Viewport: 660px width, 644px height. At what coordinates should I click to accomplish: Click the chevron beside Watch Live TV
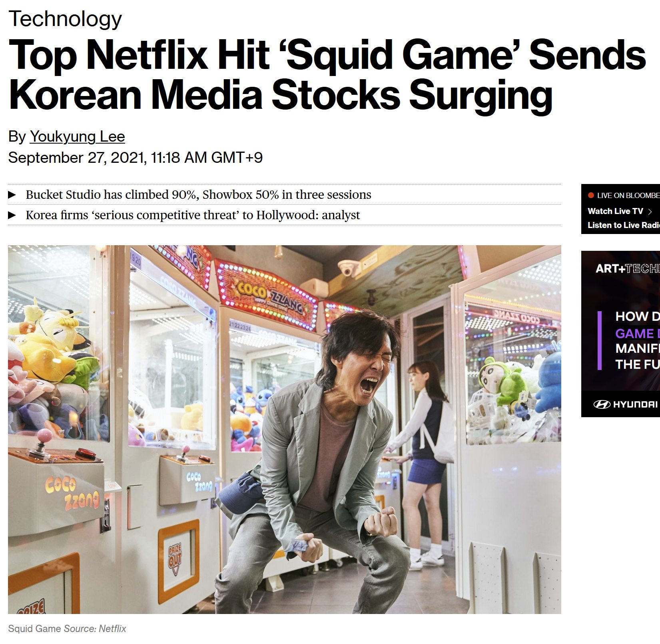tap(650, 212)
